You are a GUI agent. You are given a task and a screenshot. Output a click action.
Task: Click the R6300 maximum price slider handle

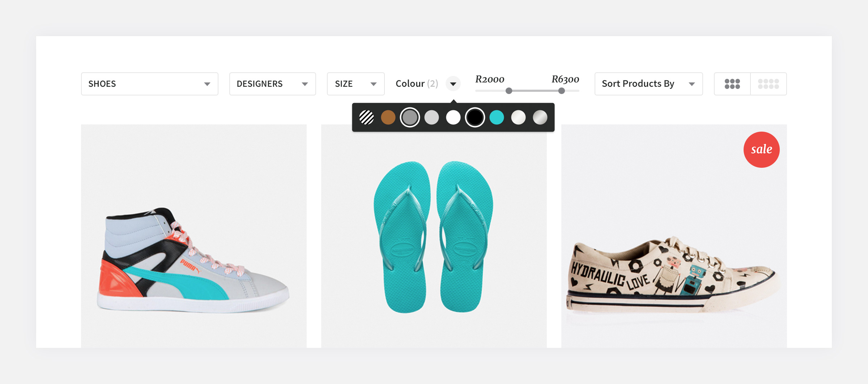[562, 91]
